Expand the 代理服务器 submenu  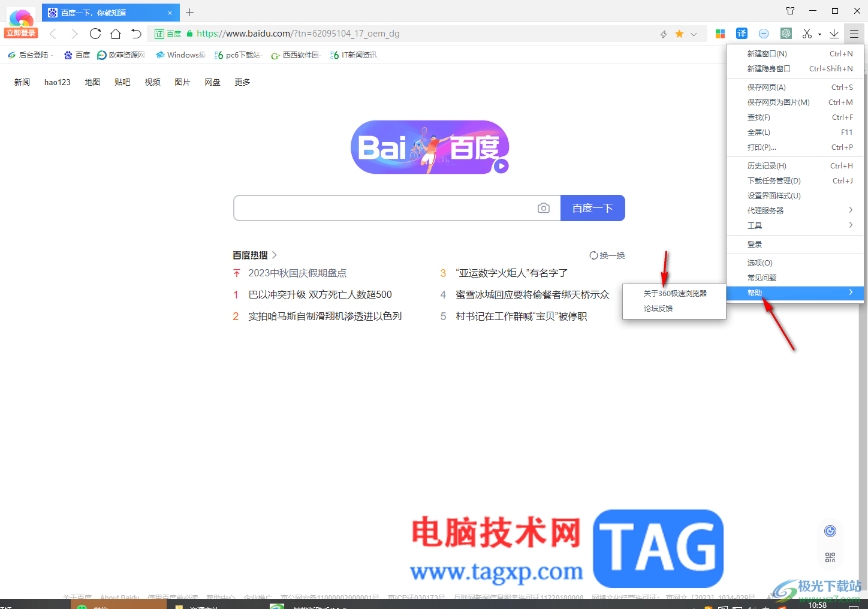795,211
